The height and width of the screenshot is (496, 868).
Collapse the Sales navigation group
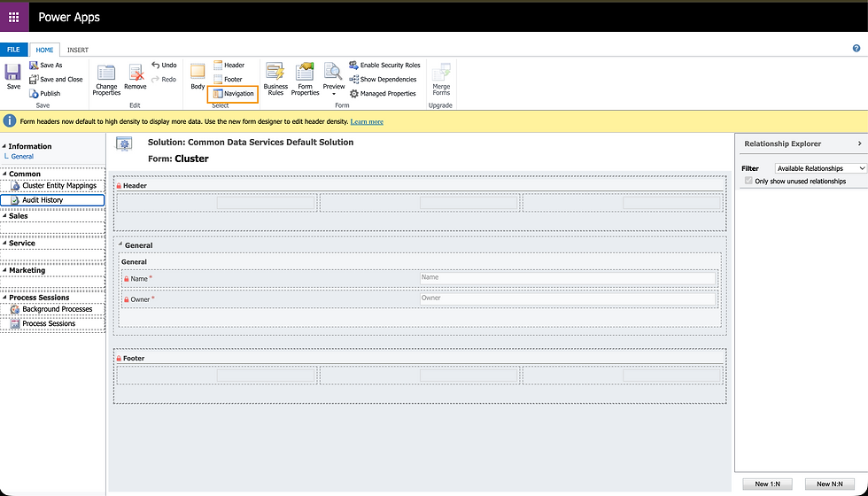[4, 216]
